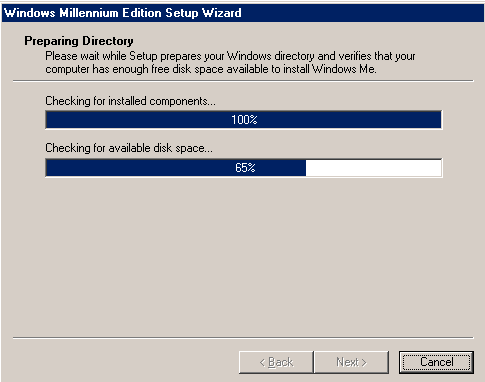Click the 'Checking for installed components...' label
This screenshot has width=485, height=382.
tap(130, 101)
